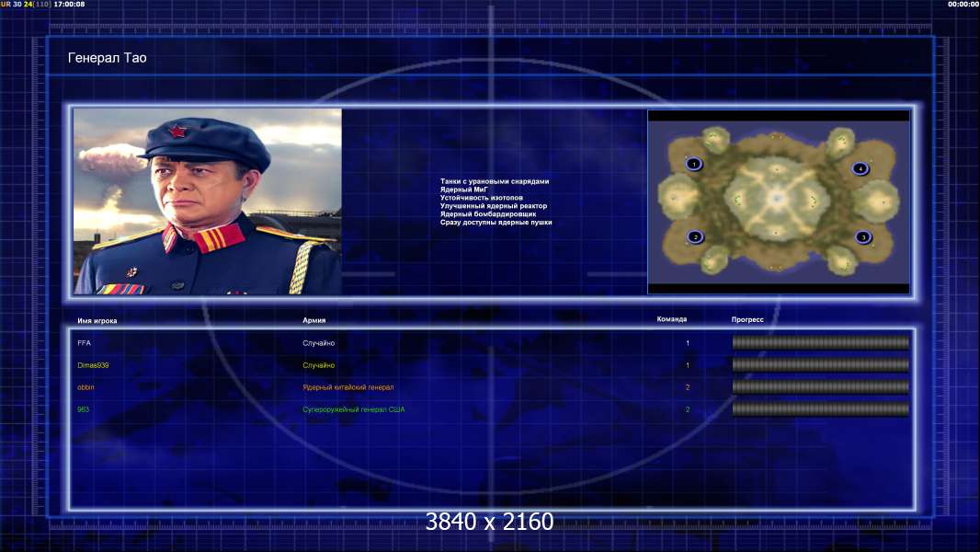Select player name '963'
The image size is (980, 552).
point(83,409)
